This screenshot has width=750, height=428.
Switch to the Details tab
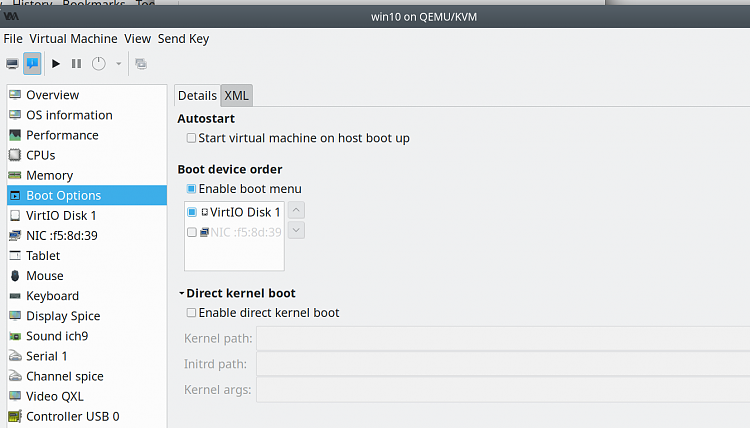[x=197, y=96]
